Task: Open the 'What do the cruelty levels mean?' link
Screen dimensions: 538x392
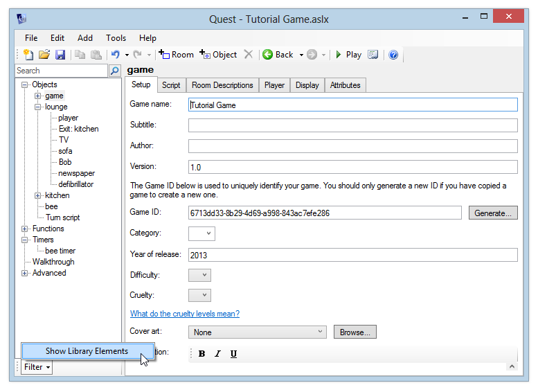Action: click(185, 314)
